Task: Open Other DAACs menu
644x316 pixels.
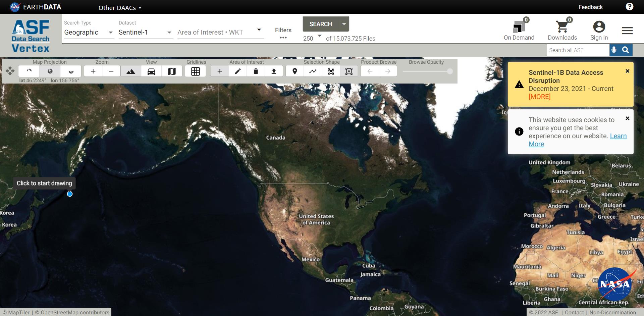Action: [x=120, y=8]
